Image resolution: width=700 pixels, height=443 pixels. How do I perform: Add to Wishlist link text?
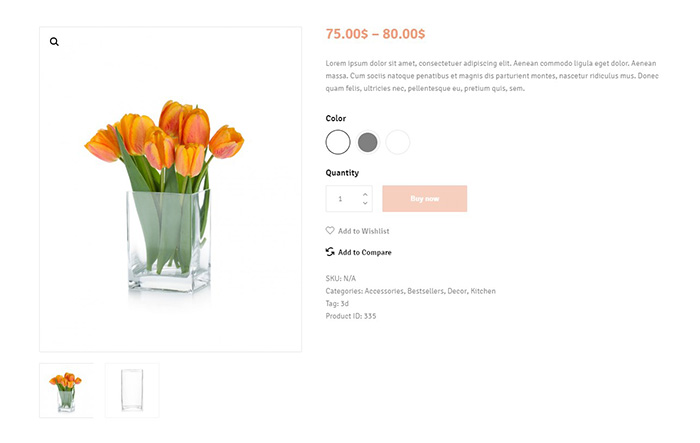click(x=363, y=231)
